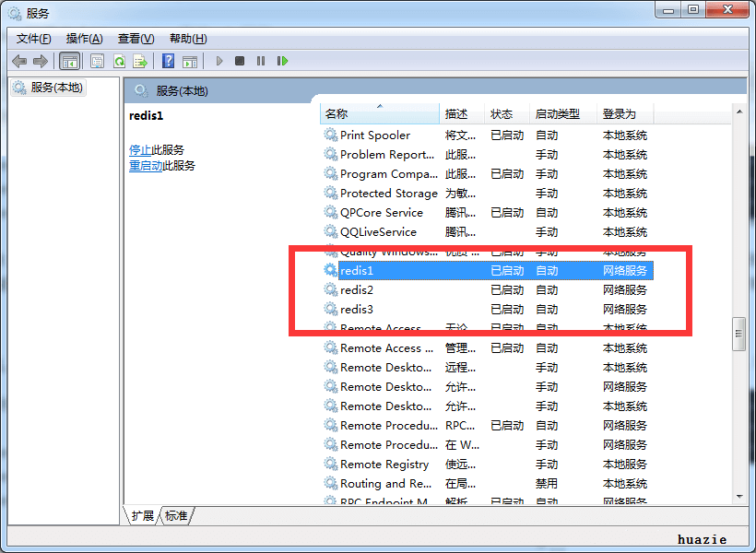The width and height of the screenshot is (756, 553).
Task: Select the redis2 service row
Action: coord(487,289)
